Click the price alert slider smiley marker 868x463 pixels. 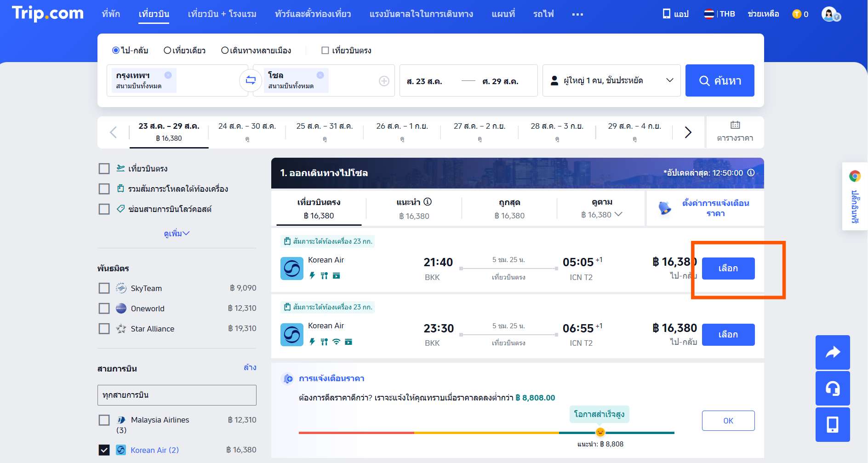(600, 432)
